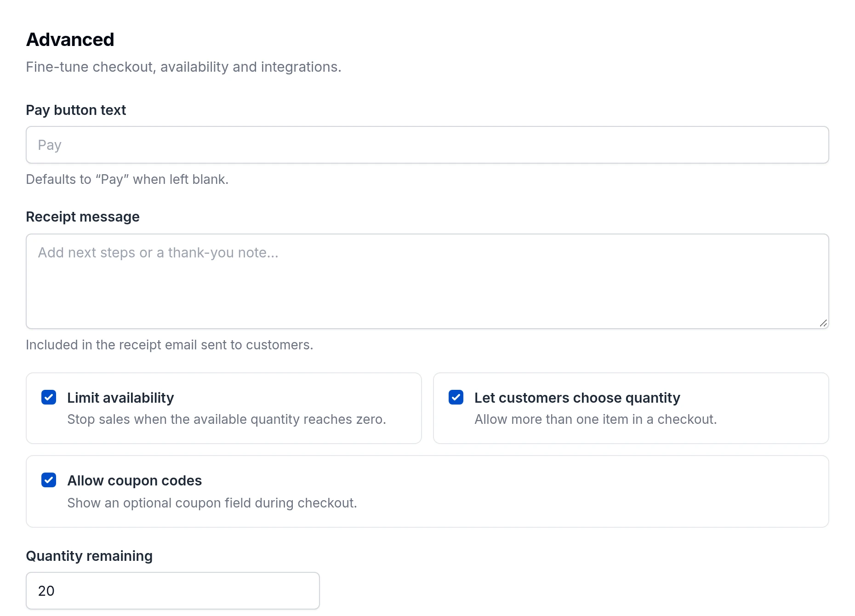This screenshot has height=616, width=855.
Task: Click the 'Limit availability' option title
Action: point(120,398)
